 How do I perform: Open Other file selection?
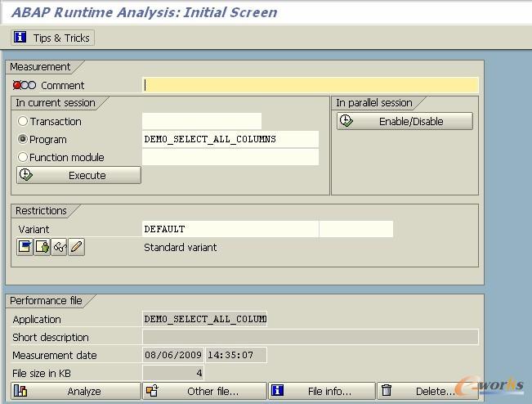pyautogui.click(x=204, y=391)
